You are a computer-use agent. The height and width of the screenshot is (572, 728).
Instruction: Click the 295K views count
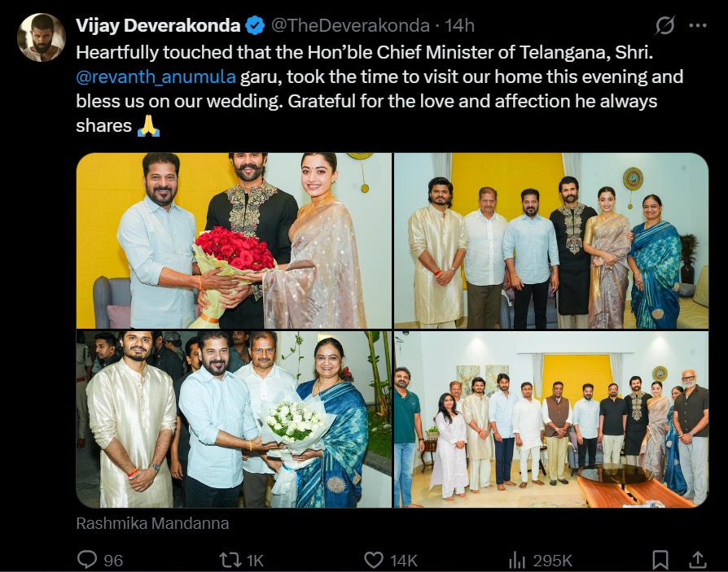click(552, 561)
